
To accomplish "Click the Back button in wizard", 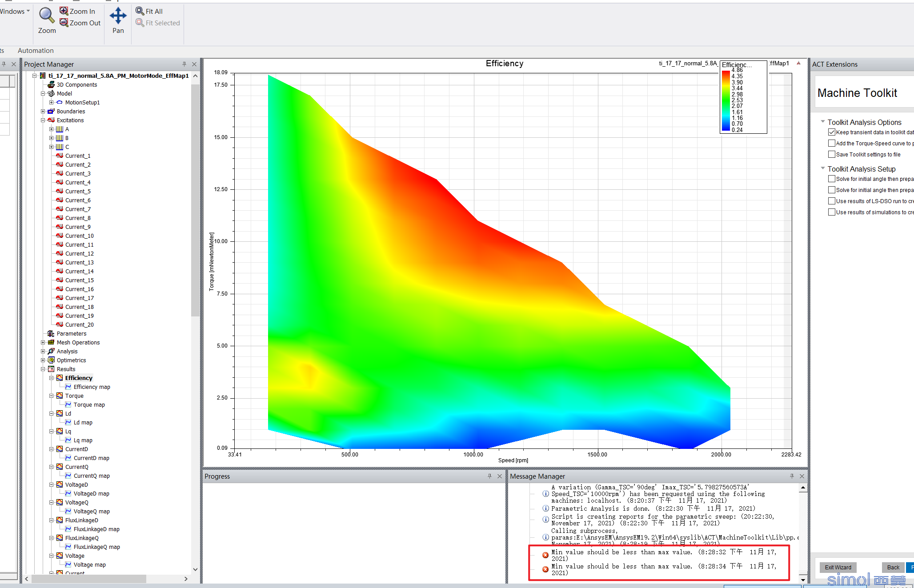I will click(x=893, y=567).
